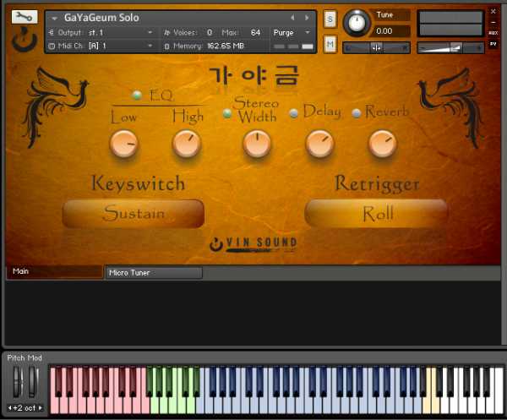
Task: Click the GaYaGeum Solo instrument name
Action: click(101, 18)
